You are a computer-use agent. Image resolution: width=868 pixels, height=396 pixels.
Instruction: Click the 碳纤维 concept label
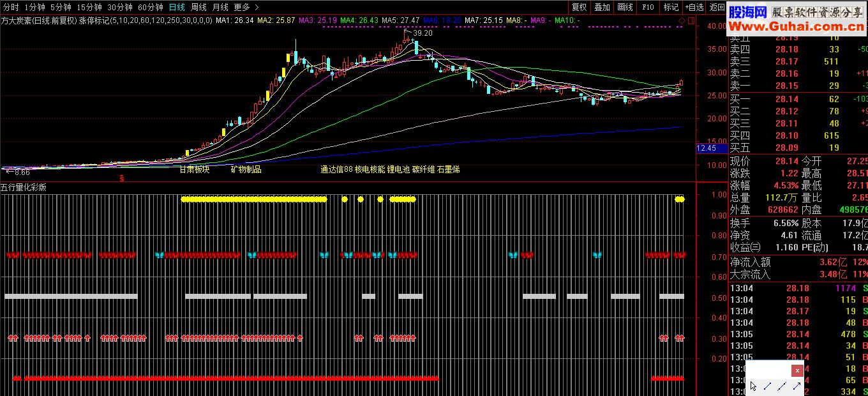[423, 170]
